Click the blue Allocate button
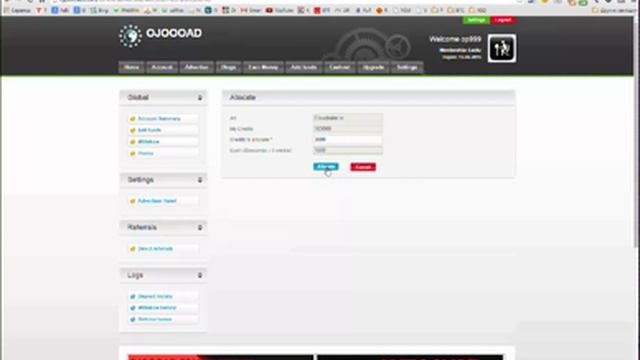 coord(326,167)
